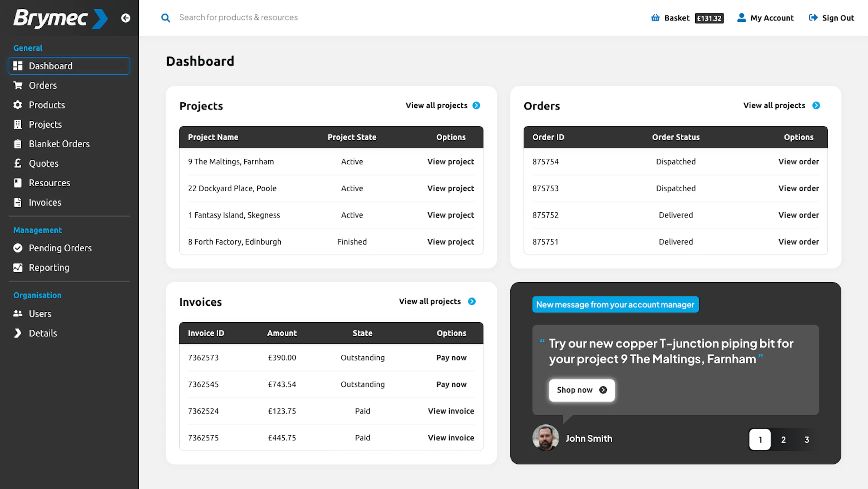The height and width of the screenshot is (489, 868).
Task: Click the View all projects chevron in Orders
Action: pyautogui.click(x=816, y=105)
